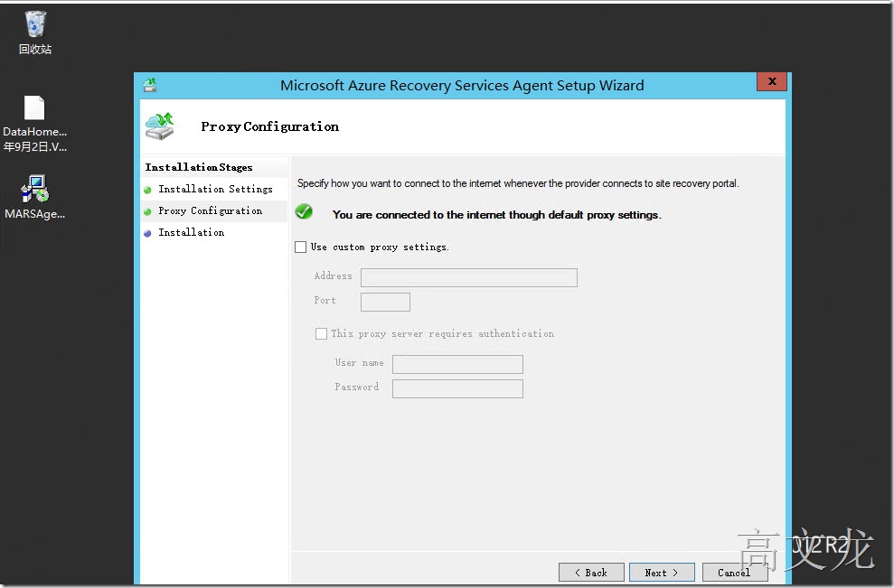This screenshot has width=894, height=588.
Task: Click the wizard window title text
Action: (x=463, y=86)
